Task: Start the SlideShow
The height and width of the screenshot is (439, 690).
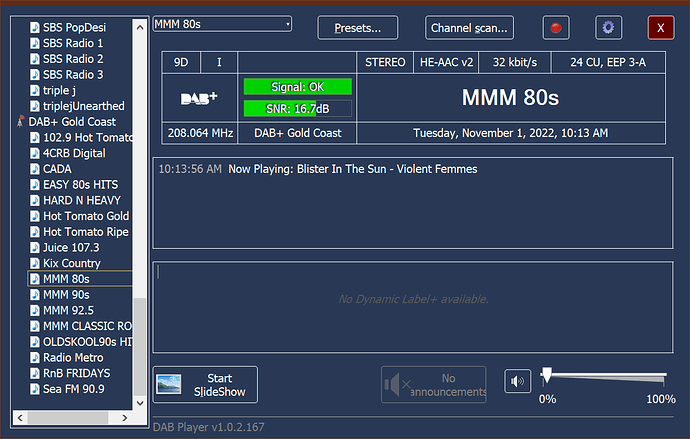Action: point(205,384)
